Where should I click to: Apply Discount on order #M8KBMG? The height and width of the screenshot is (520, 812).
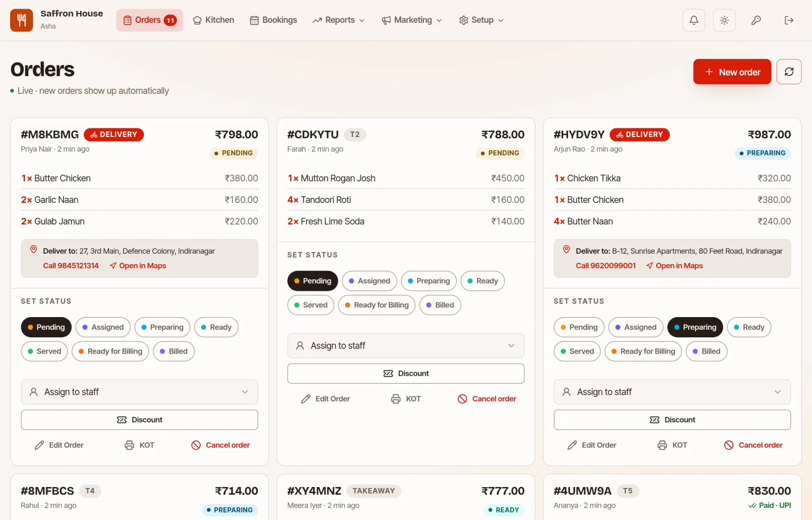140,420
